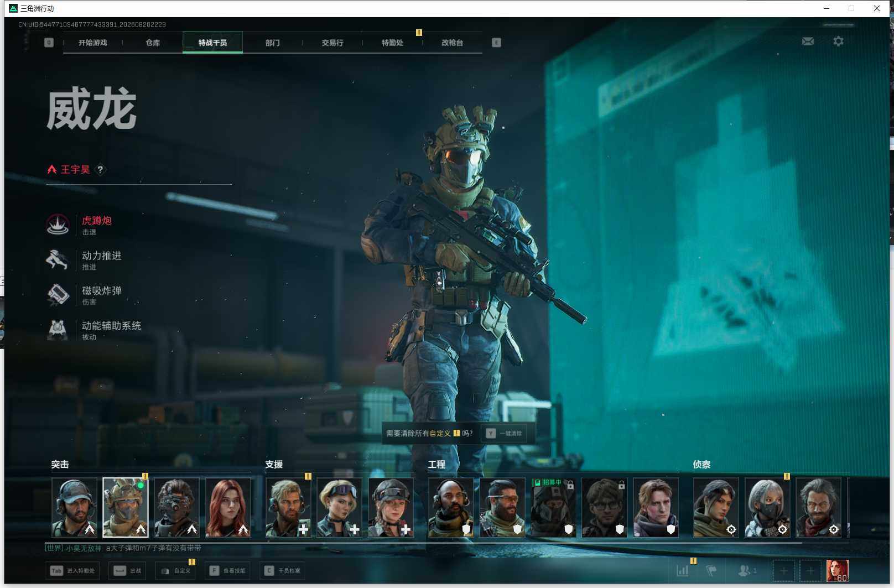Click the world chat message line
This screenshot has width=894, height=588.
[123, 548]
